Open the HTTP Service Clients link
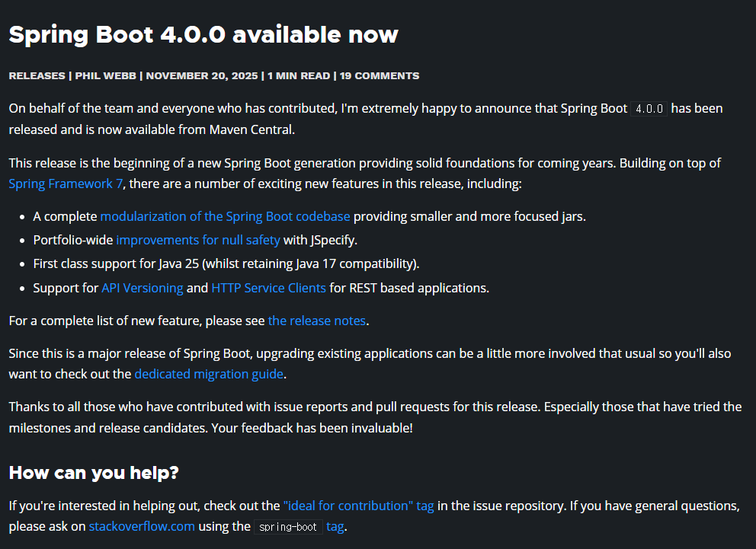Screen dimensions: 756x549 pos(268,288)
